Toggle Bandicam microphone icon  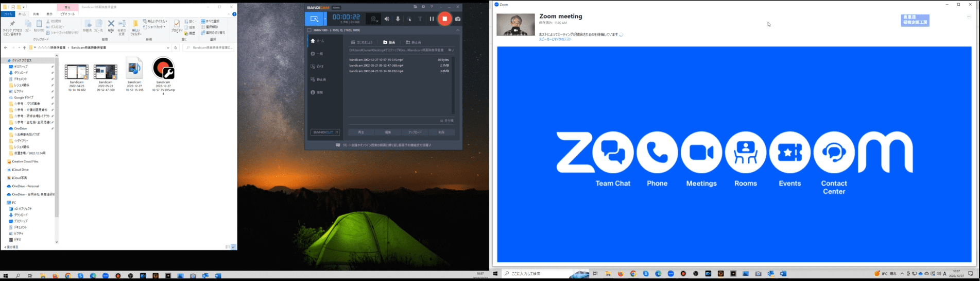(398, 19)
